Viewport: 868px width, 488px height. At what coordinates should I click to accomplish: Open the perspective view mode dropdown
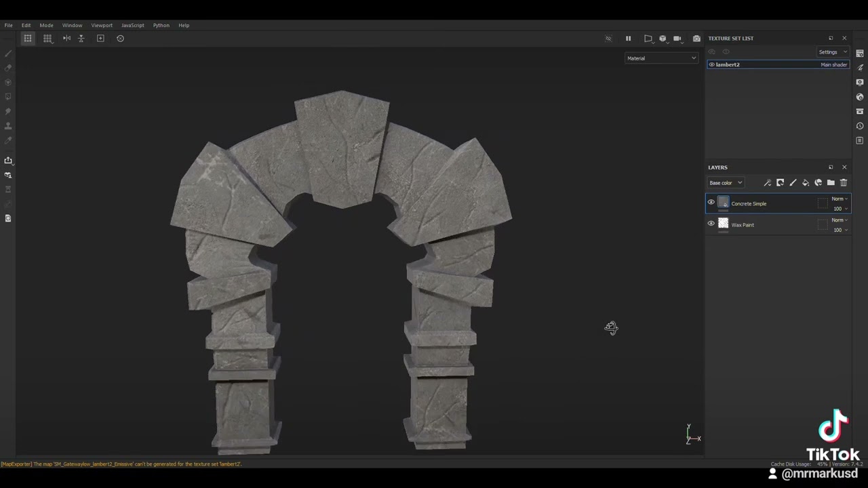point(648,39)
